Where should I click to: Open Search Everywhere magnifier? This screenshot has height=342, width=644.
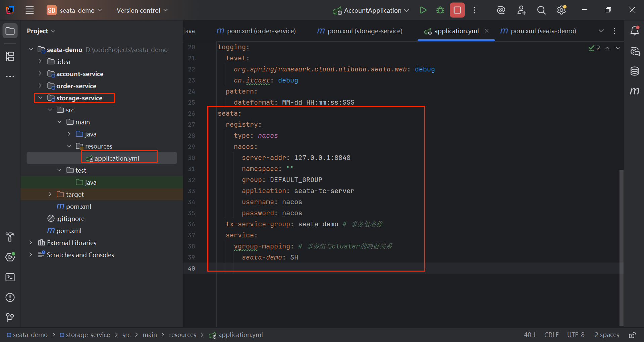541,10
